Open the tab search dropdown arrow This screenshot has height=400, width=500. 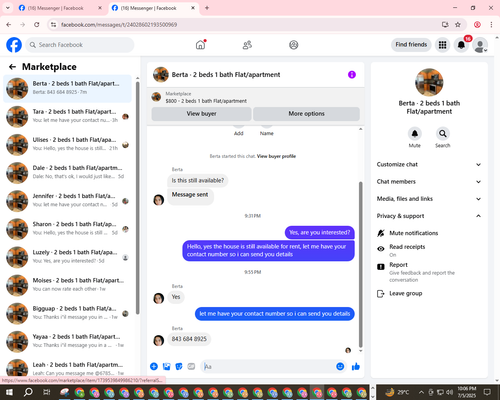pyautogui.click(x=8, y=8)
